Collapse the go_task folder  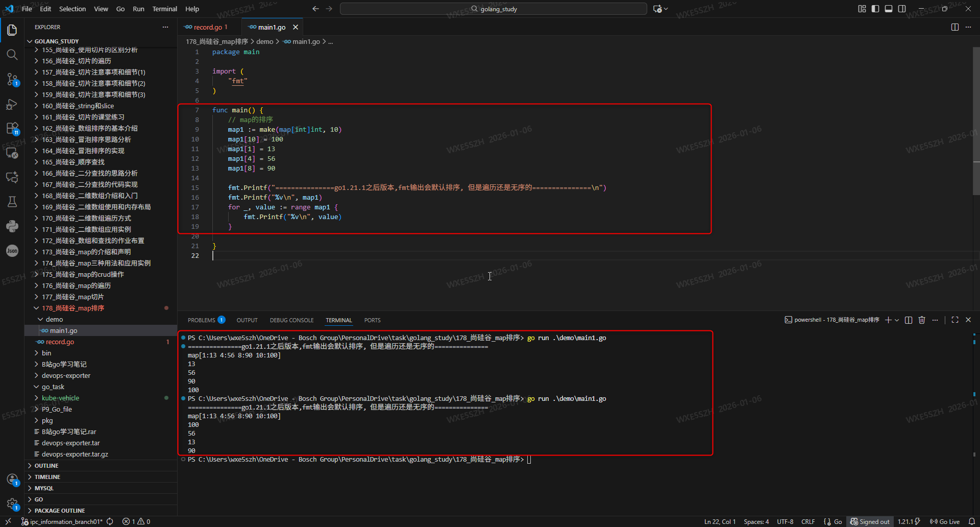101,387
